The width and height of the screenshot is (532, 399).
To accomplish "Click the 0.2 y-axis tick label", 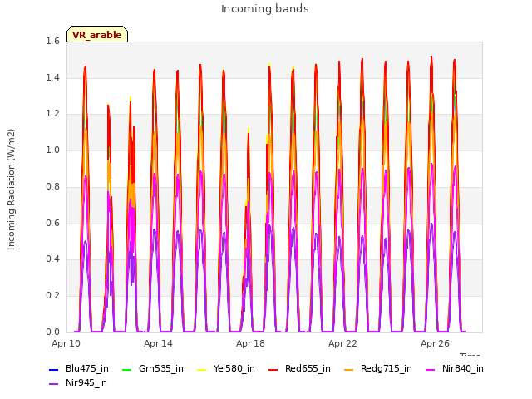I will [52, 296].
